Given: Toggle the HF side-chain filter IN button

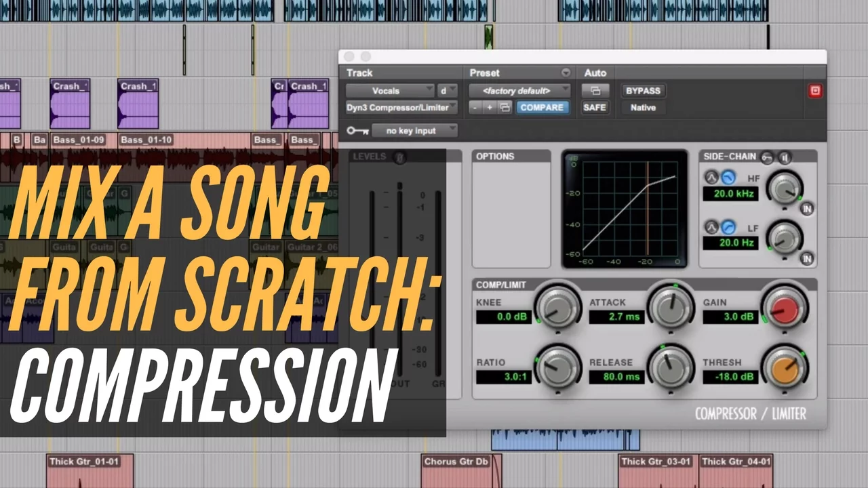Looking at the screenshot, I should (x=807, y=209).
